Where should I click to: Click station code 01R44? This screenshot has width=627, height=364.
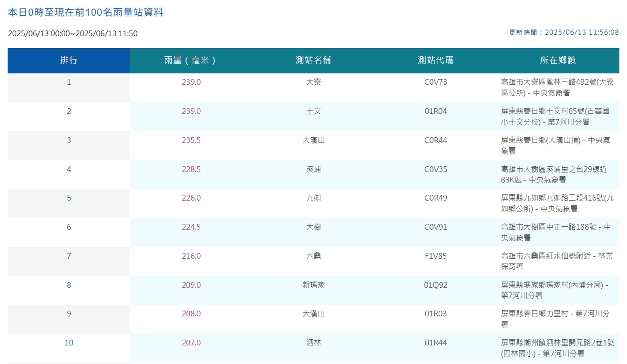click(436, 343)
